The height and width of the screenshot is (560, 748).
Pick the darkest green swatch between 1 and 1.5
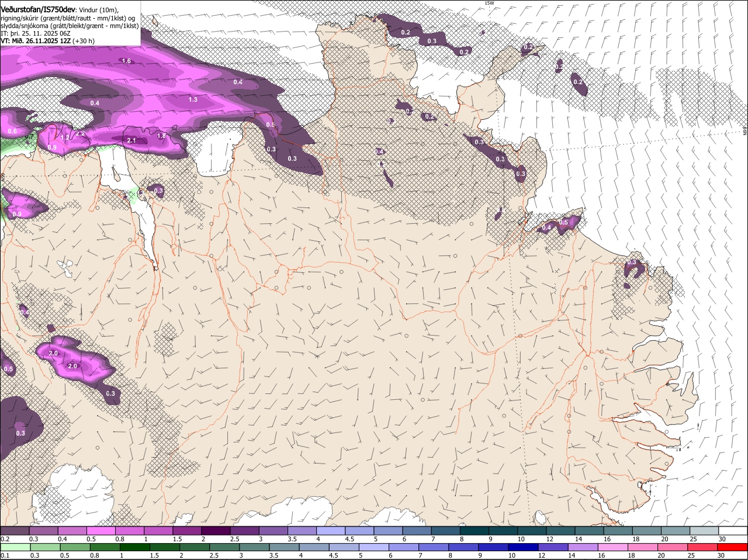[135, 547]
